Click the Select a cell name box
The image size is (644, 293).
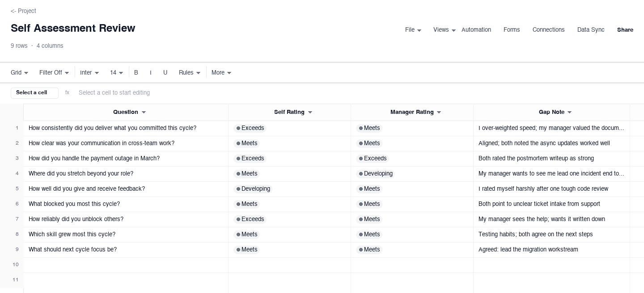click(34, 93)
